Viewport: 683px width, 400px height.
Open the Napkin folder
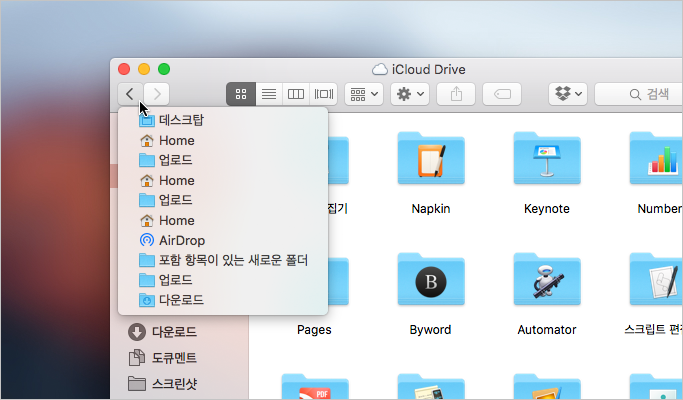[431, 158]
